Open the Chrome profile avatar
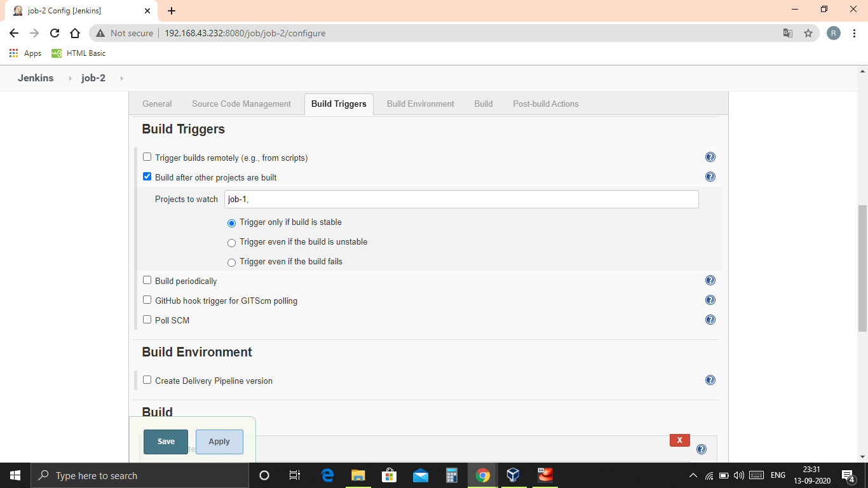 coord(834,33)
